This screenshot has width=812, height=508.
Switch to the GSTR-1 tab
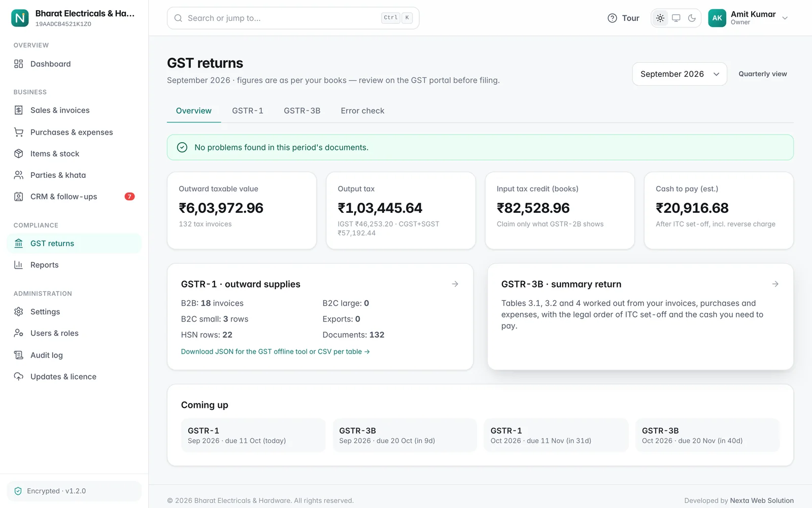tap(248, 111)
